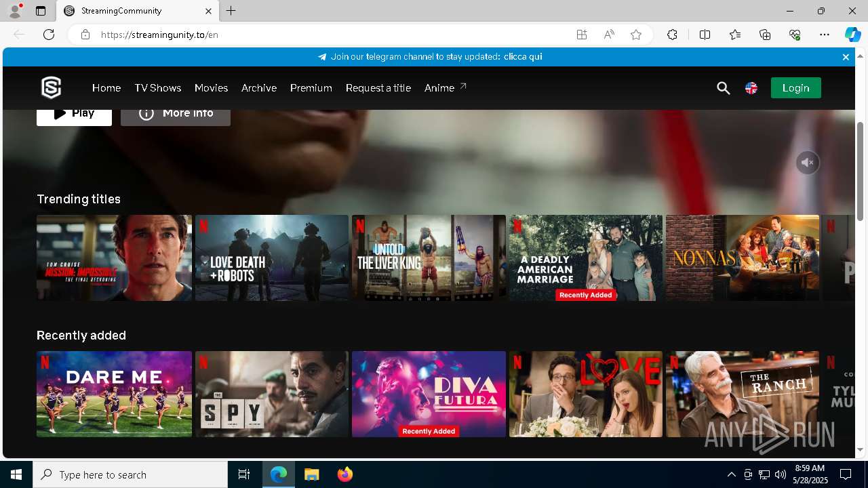
Task: Click the green Login button
Action: coord(795,88)
